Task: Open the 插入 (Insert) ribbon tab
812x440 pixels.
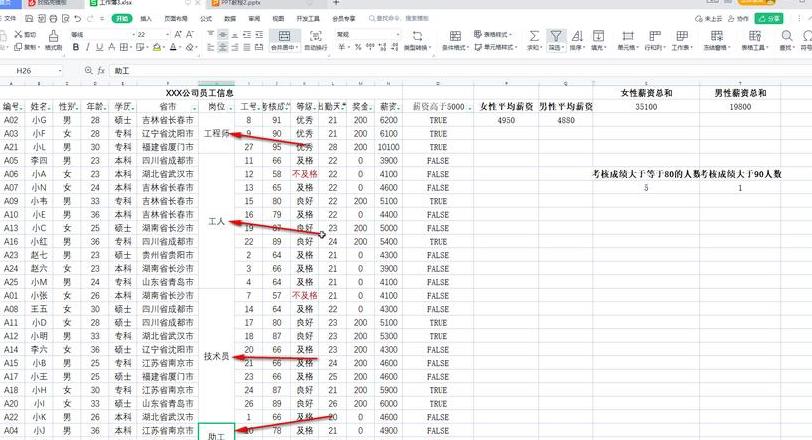Action: coord(146,19)
